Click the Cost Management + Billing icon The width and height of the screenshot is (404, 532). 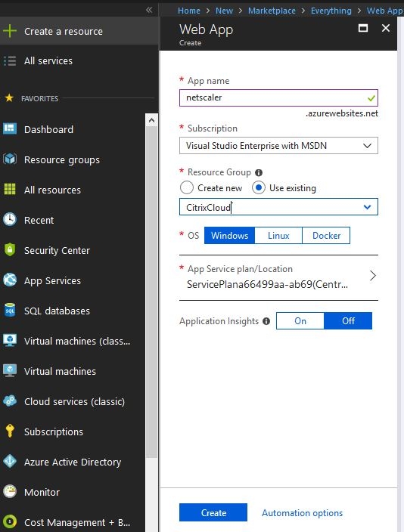(10, 521)
